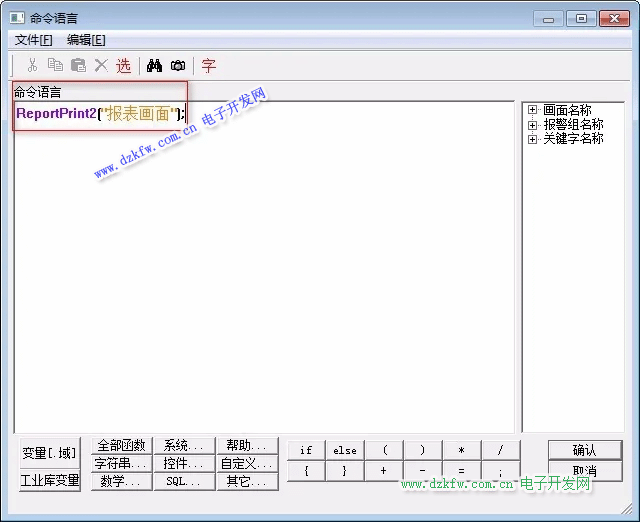Click the red 字 font icon
Screen dimensions: 640x522
click(x=208, y=65)
